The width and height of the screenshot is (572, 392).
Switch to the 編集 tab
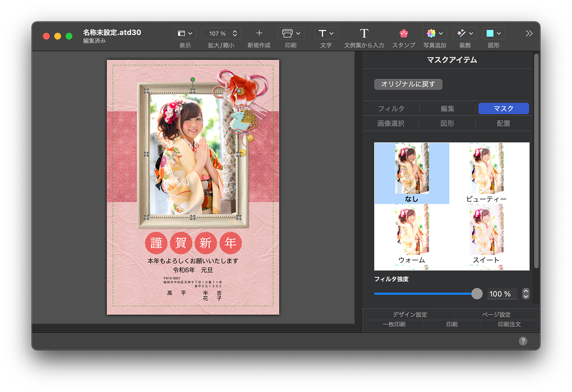coord(448,109)
